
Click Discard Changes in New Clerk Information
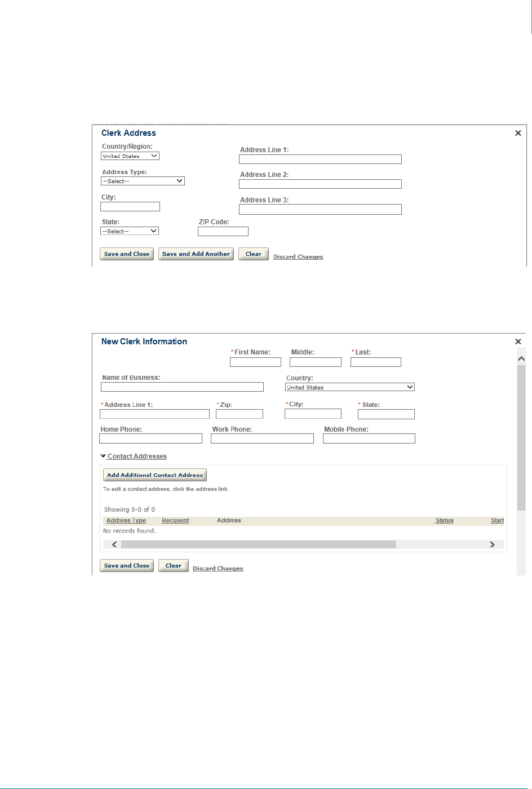(218, 569)
